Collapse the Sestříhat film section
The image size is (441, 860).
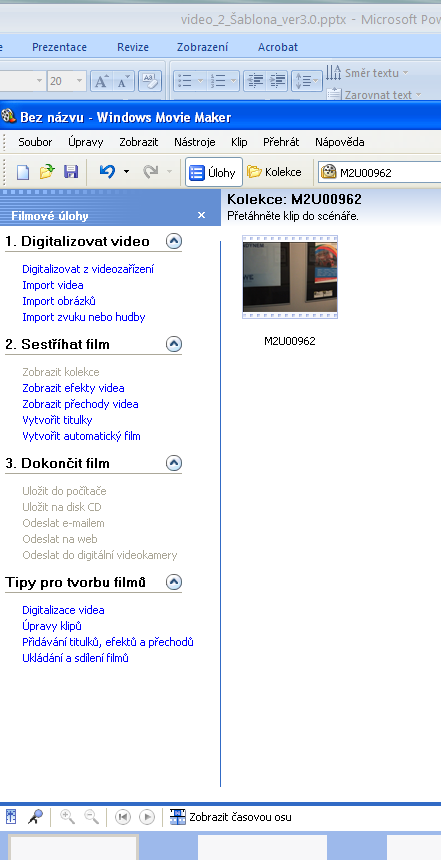coord(174,344)
